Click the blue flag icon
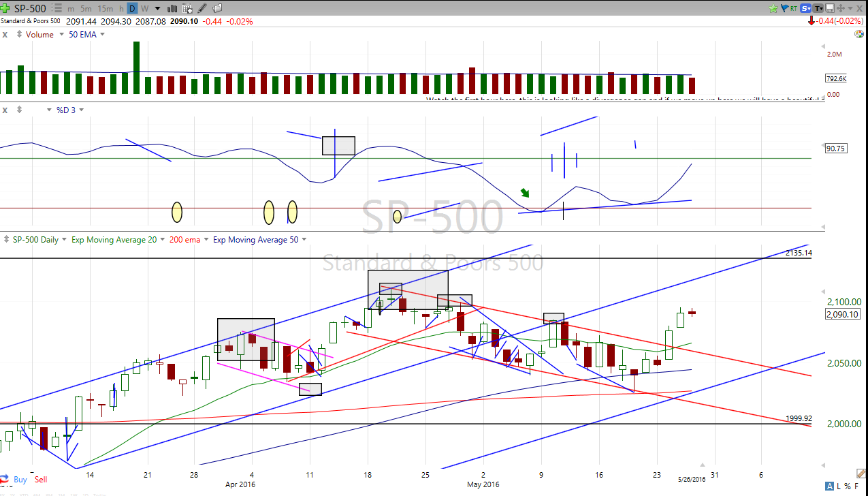This screenshot has width=868, height=496. (x=784, y=9)
